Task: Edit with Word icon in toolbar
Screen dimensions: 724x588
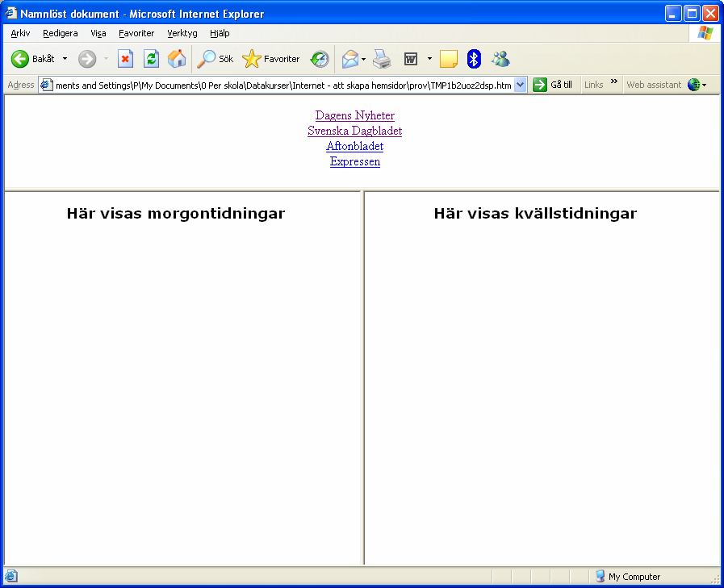Action: click(x=411, y=59)
